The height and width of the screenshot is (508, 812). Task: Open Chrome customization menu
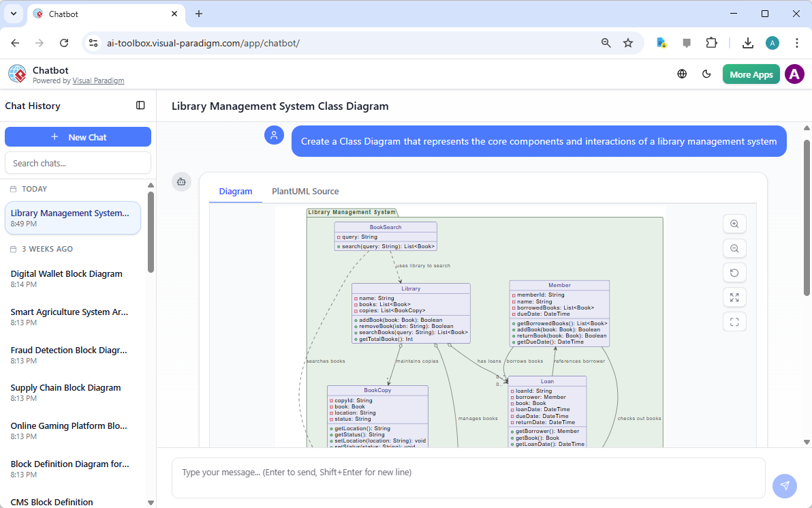point(797,42)
